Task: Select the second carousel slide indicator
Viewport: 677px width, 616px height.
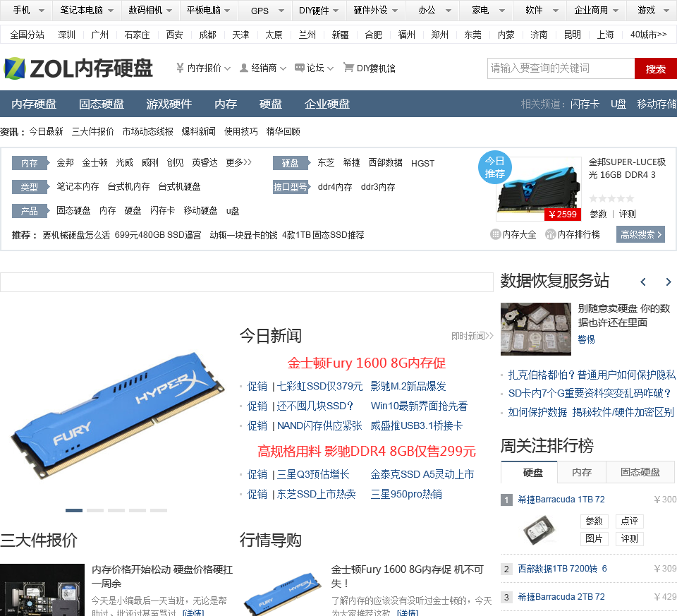Action: pyautogui.click(x=95, y=510)
